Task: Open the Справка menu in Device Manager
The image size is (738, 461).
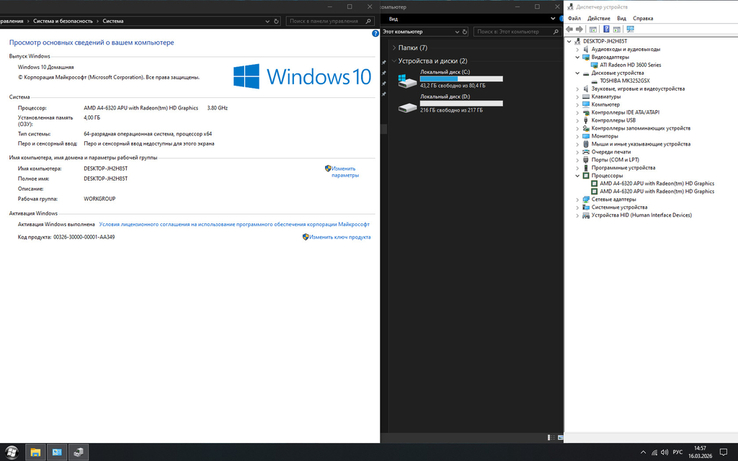Action: pos(643,18)
